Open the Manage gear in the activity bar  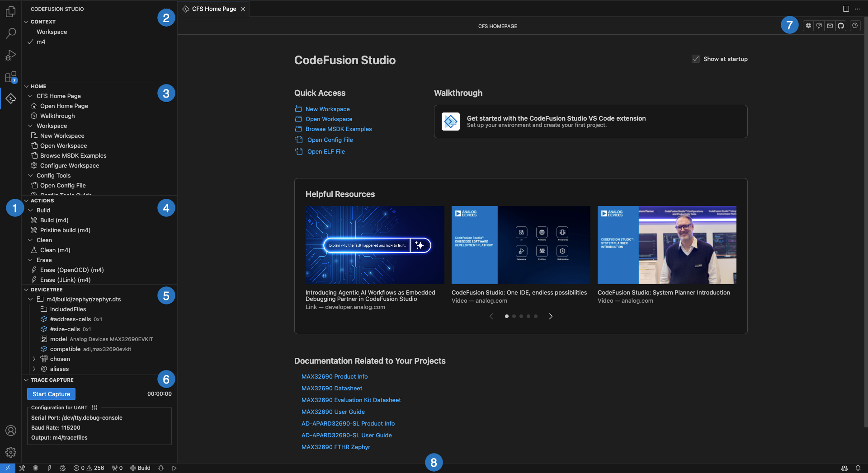[x=11, y=452]
